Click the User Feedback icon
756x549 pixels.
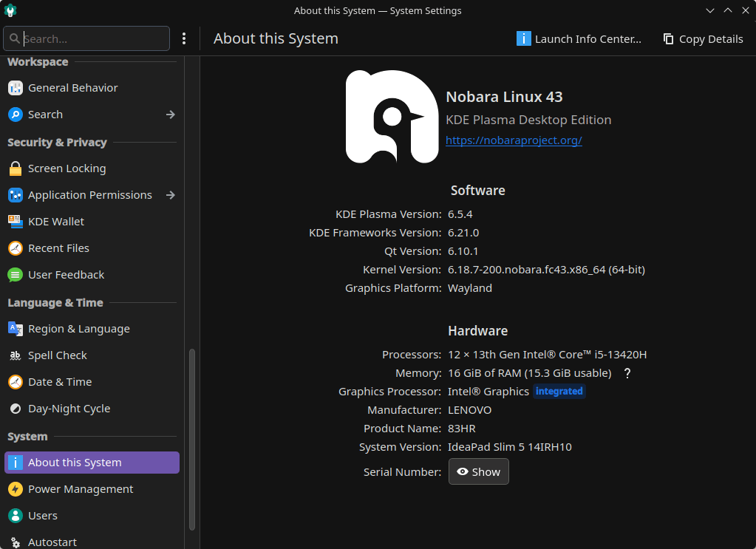point(16,275)
